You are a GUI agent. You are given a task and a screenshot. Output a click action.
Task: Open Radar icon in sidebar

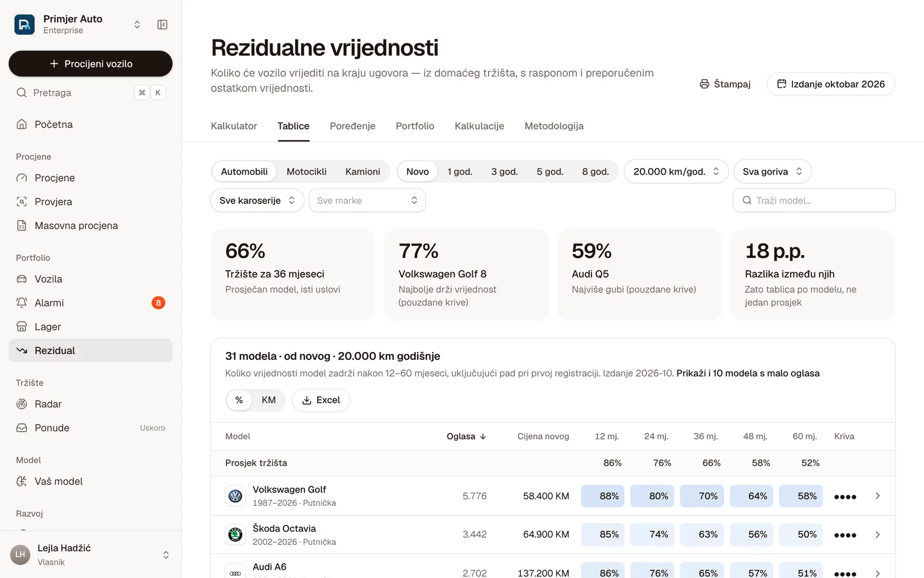(22, 404)
